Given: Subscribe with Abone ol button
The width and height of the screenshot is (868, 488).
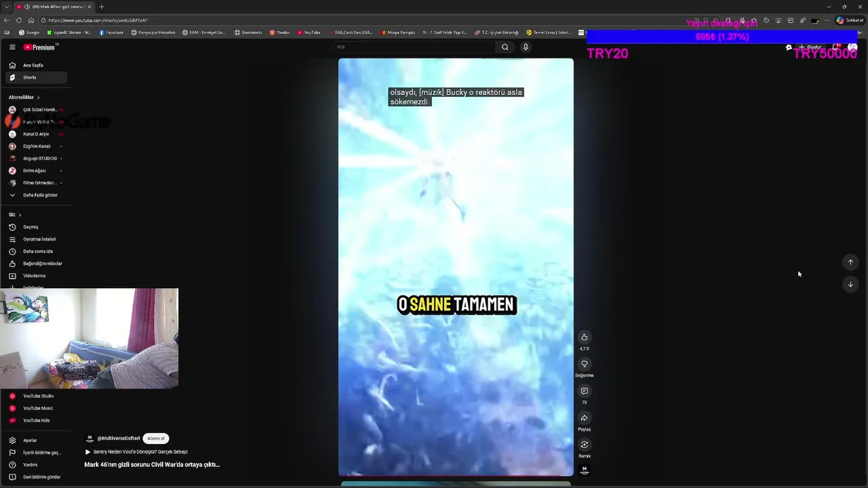Looking at the screenshot, I should coord(156,439).
